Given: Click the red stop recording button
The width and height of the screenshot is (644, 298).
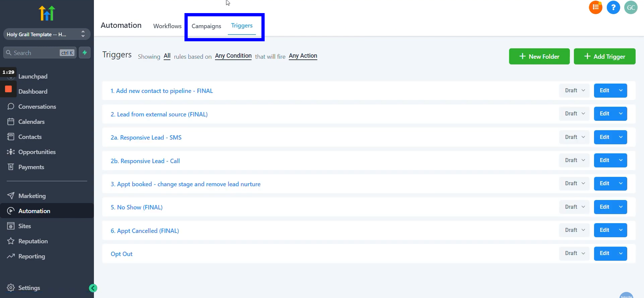Looking at the screenshot, I should pos(8,89).
